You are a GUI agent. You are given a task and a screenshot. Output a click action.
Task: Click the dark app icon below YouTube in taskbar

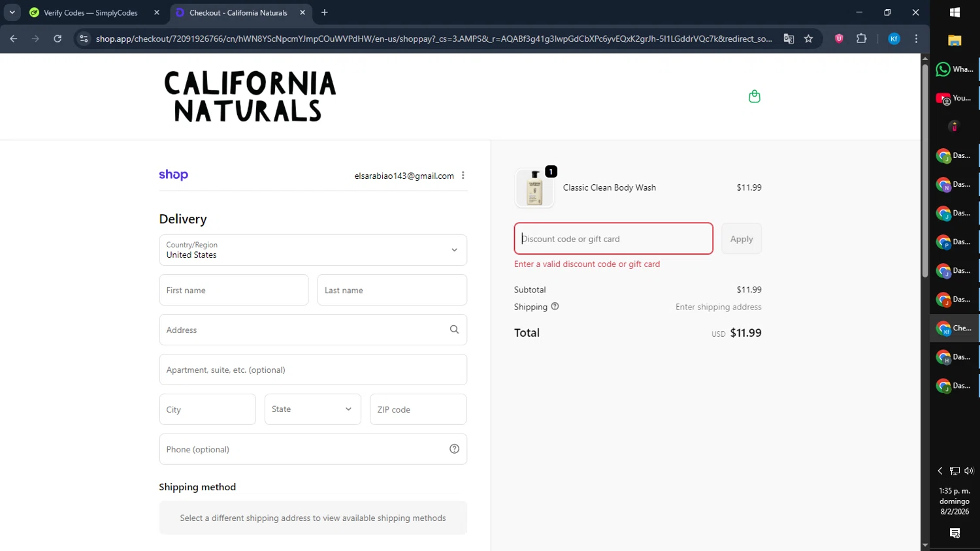click(x=955, y=127)
